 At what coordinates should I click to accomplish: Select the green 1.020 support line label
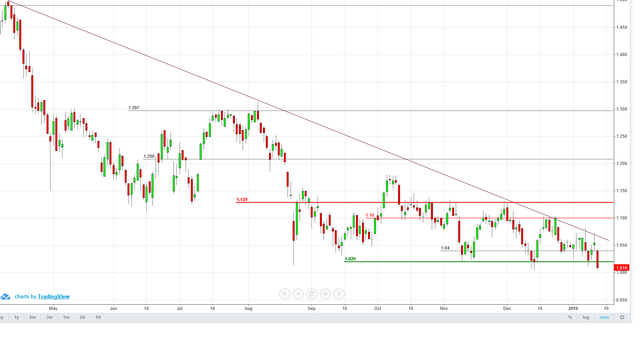point(350,259)
